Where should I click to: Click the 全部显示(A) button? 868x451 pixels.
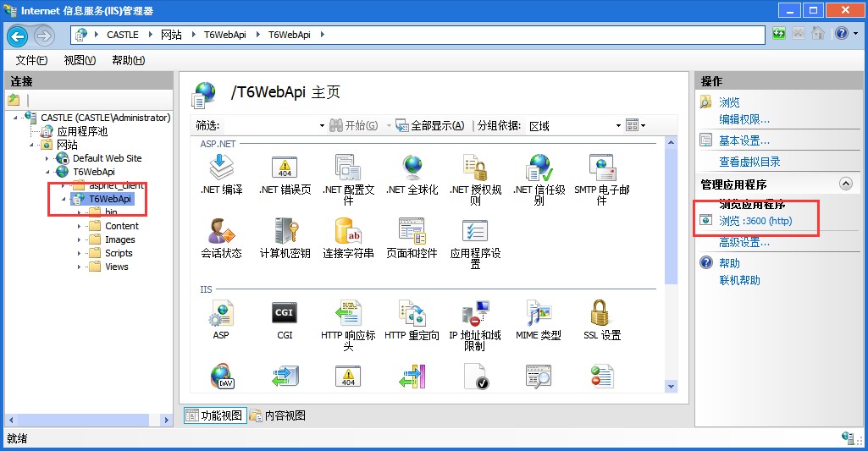click(430, 125)
